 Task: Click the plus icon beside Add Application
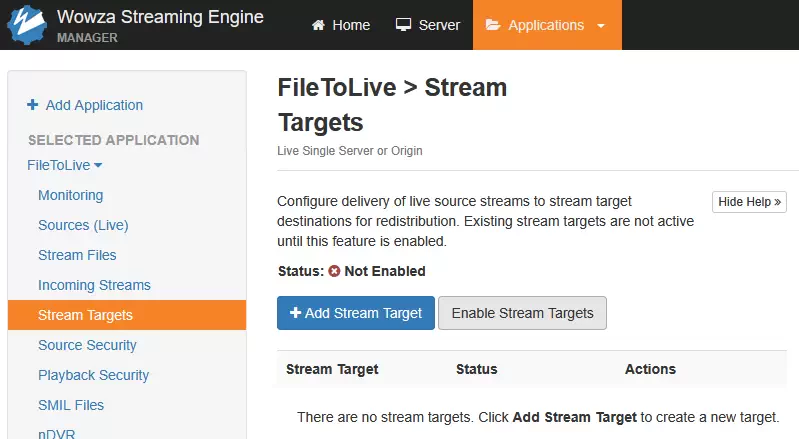tap(33, 105)
